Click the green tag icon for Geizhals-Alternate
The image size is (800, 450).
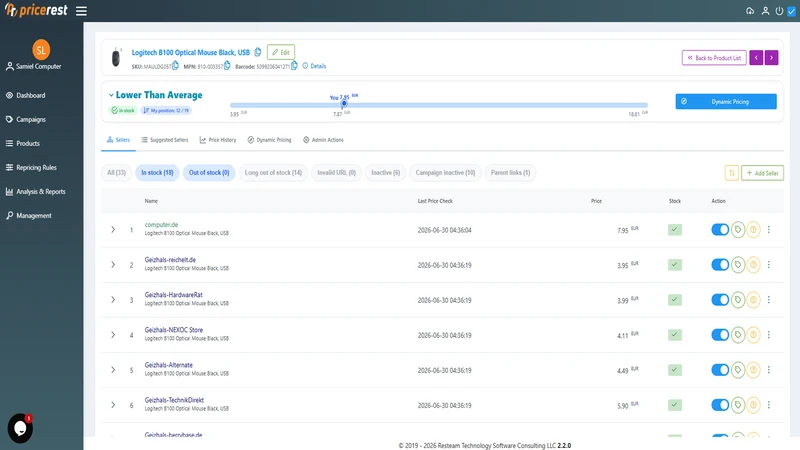(x=738, y=370)
